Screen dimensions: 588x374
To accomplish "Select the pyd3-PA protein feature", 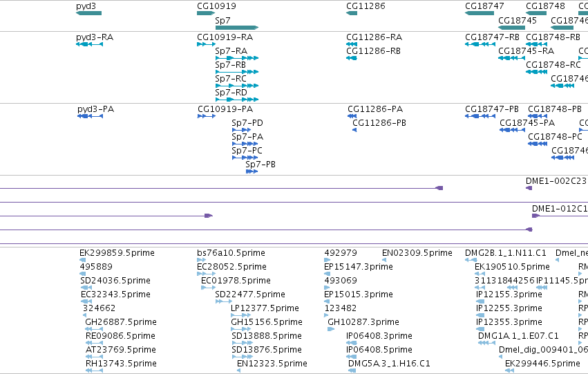I will [90, 116].
